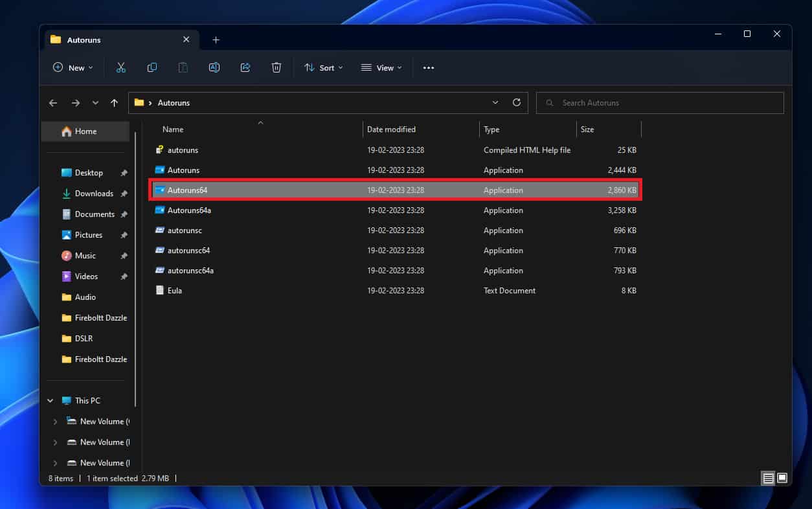Viewport: 812px width, 509px height.
Task: Switch to large thumbnails view in status bar
Action: coord(782,479)
